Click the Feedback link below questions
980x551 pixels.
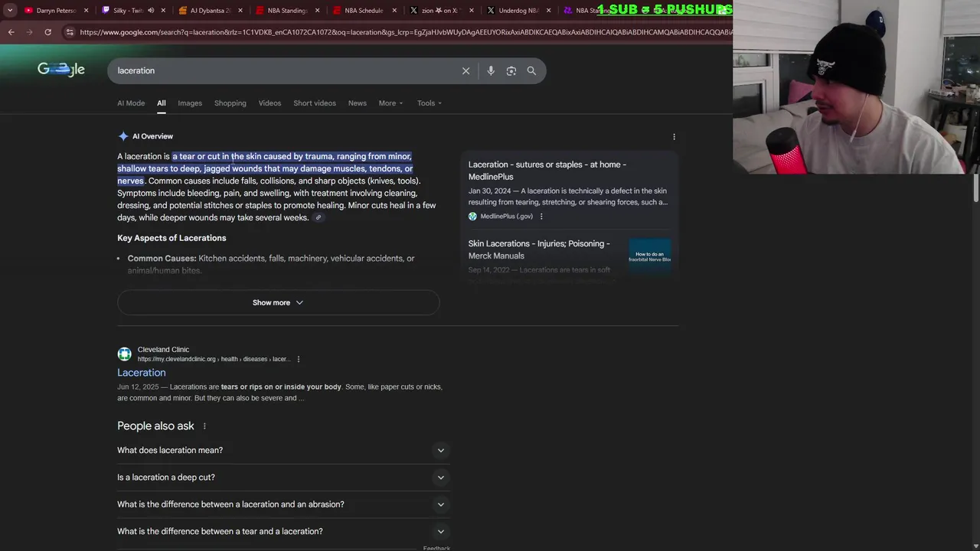point(436,548)
